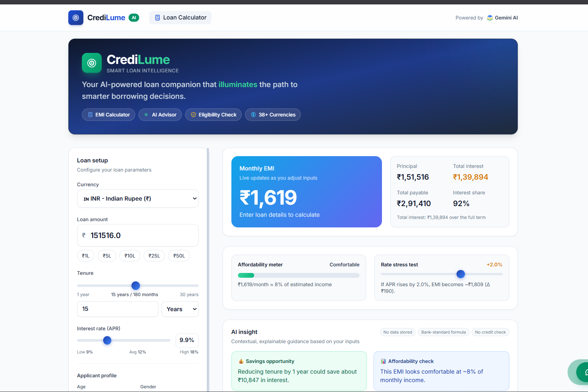This screenshot has width=588, height=392.
Task: Click the money bag icon in Savings opportunity
Action: point(241,361)
